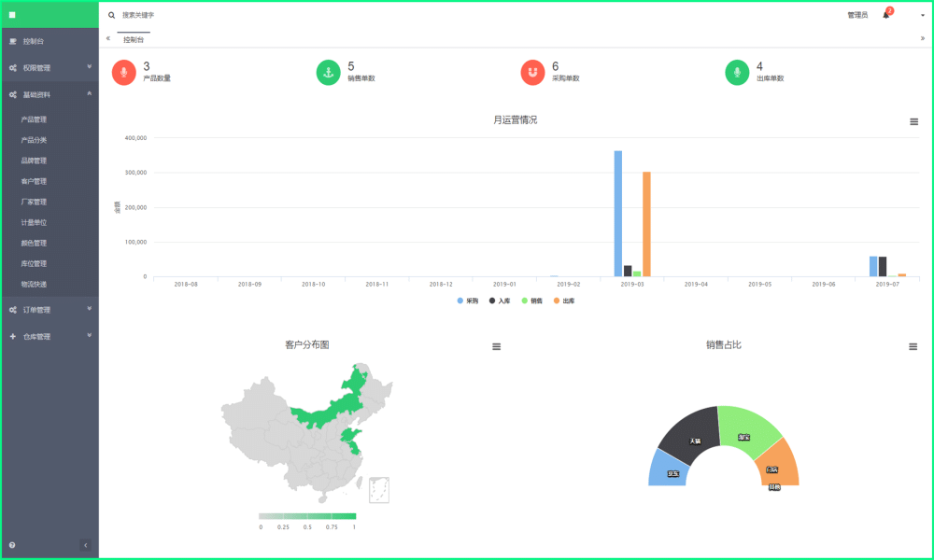Viewport: 934px width, 560px height.
Task: Toggle the 入库 series in the chart legend
Action: [x=500, y=301]
